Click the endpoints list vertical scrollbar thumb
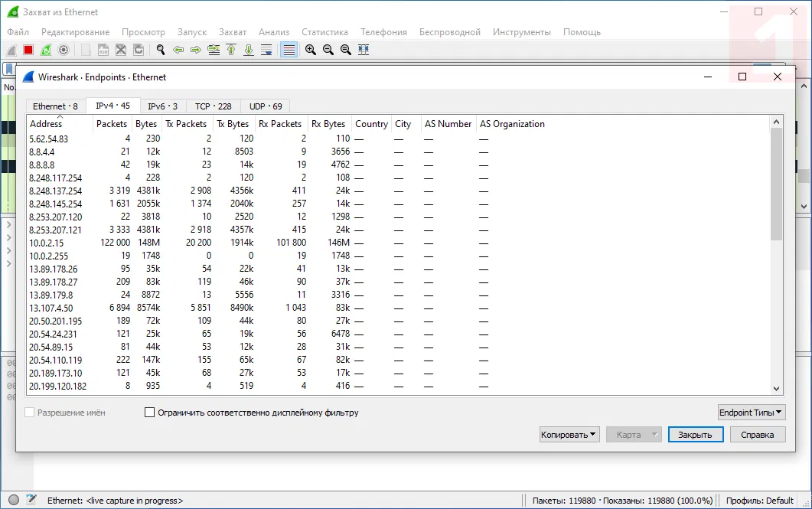 pyautogui.click(x=776, y=184)
